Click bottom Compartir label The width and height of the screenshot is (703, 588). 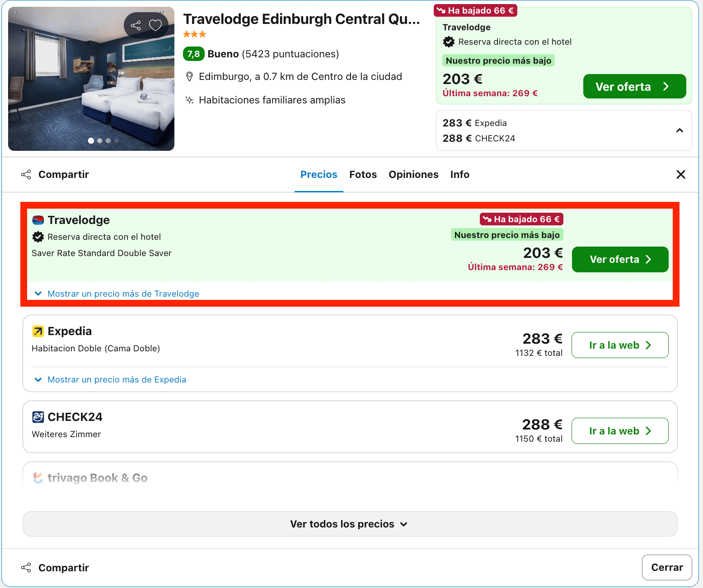[x=64, y=568]
